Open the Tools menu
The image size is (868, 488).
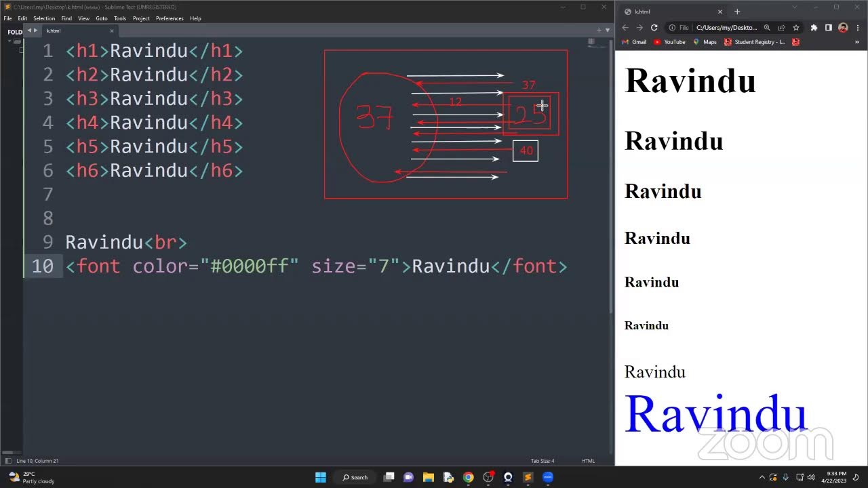(120, 18)
